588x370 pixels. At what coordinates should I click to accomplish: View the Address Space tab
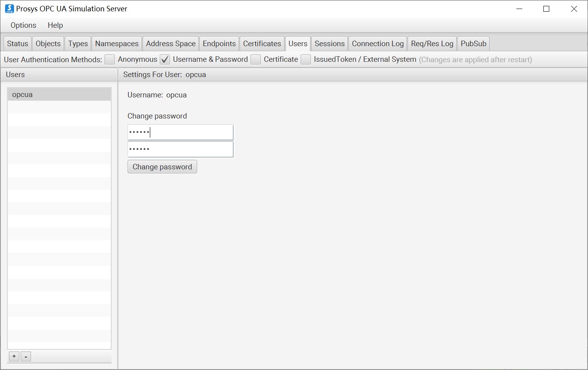coord(170,43)
